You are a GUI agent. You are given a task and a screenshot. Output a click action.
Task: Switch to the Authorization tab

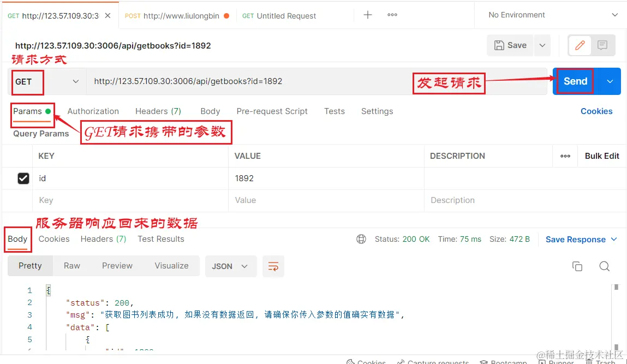(93, 111)
